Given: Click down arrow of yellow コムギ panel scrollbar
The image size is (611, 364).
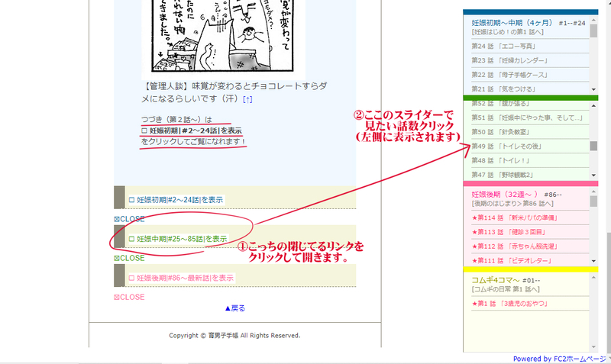Looking at the screenshot, I should (x=593, y=347).
